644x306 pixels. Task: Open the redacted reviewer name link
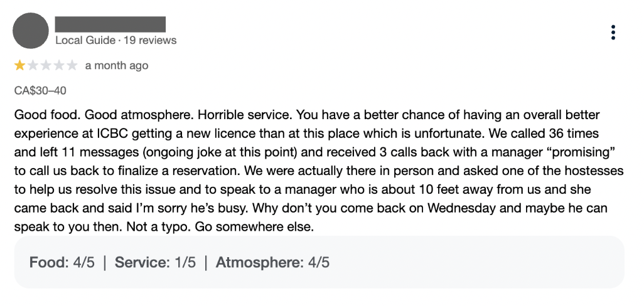tap(110, 24)
